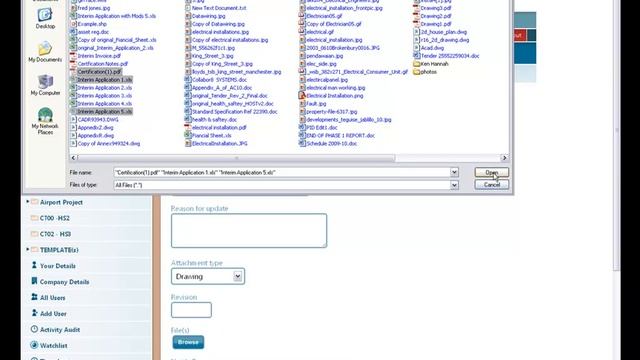Click the electrical installation.pdf file icon
Image resolution: width=640 pixels, height=360 pixels.
click(188, 127)
